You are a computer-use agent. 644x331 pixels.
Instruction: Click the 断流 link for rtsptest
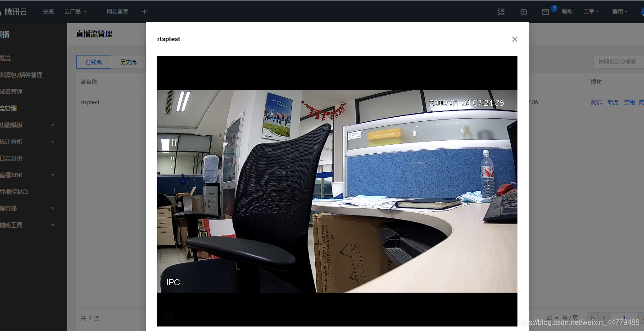click(x=613, y=102)
